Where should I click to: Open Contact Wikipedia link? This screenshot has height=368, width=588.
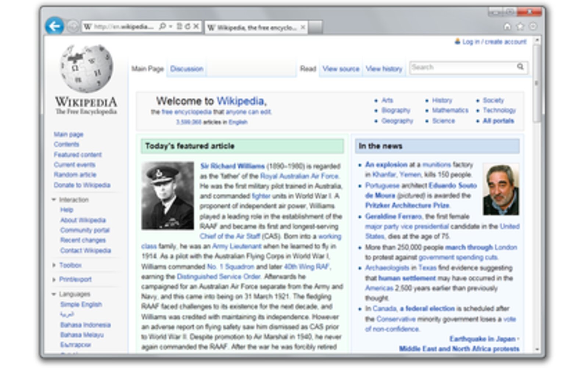(86, 250)
